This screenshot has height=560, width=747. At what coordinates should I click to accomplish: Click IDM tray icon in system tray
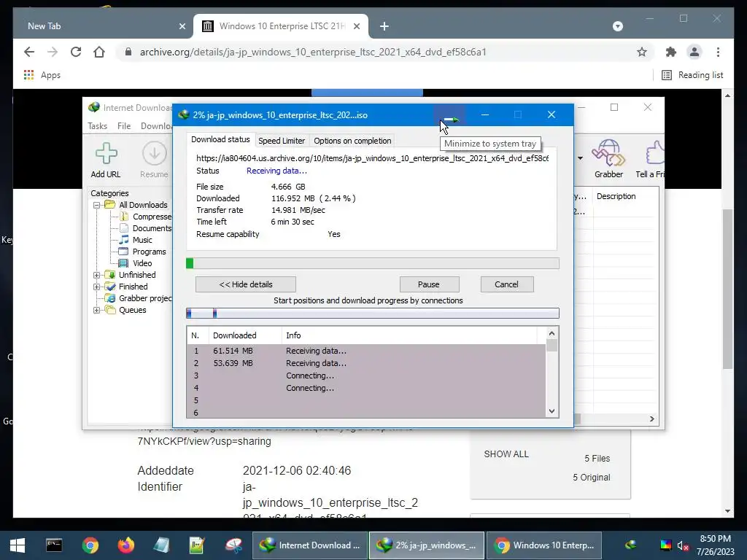pos(631,545)
